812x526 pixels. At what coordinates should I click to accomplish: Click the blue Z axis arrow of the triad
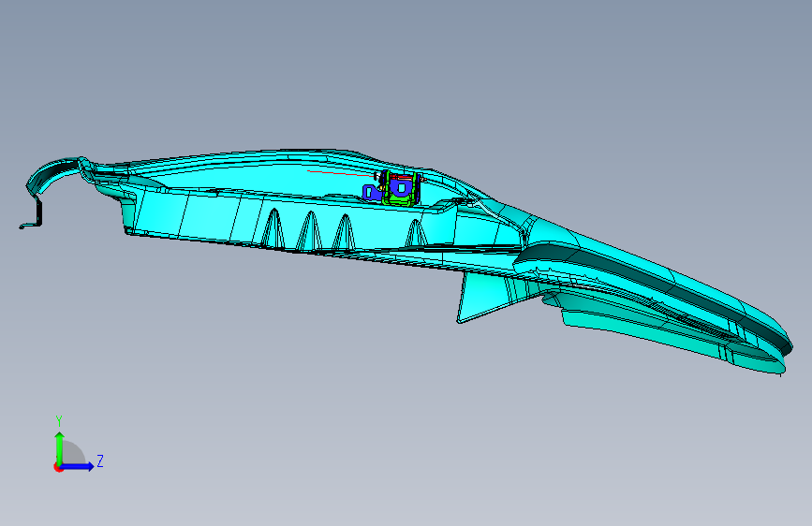[x=78, y=466]
